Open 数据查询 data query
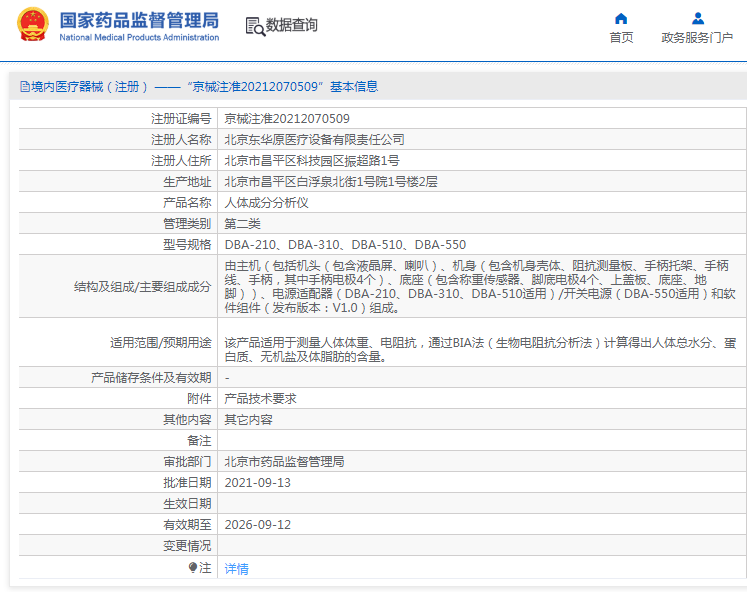This screenshot has height=592, width=747. tap(292, 25)
